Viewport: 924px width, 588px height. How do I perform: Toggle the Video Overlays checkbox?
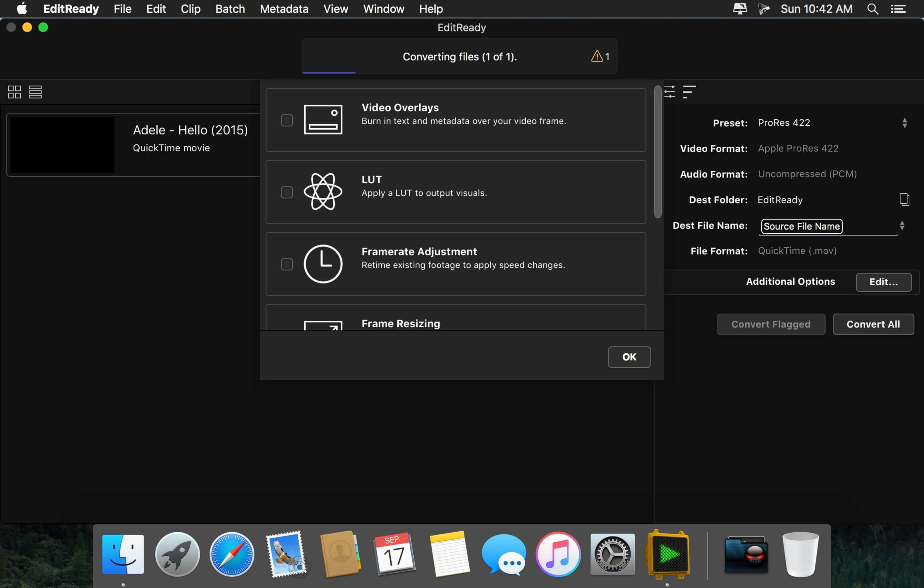click(286, 119)
